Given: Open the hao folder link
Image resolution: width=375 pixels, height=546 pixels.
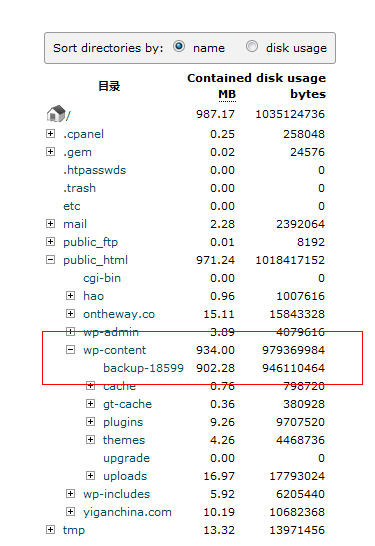Looking at the screenshot, I should 94,296.
